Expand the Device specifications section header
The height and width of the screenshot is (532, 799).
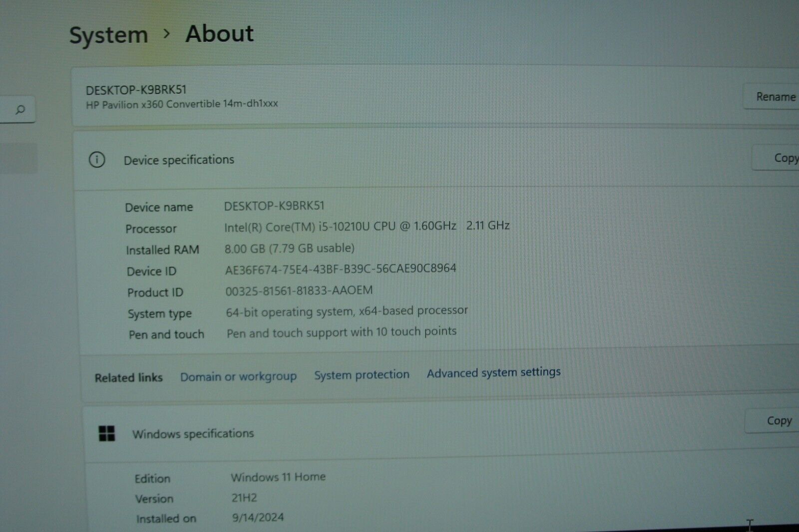pyautogui.click(x=179, y=160)
